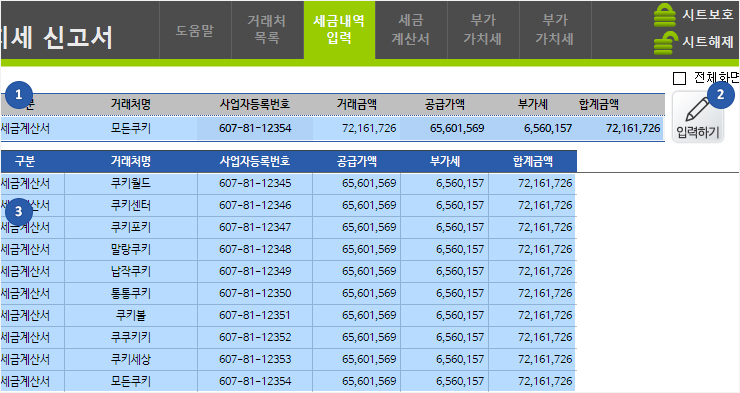Click registration number 607-81-12347

pyautogui.click(x=255, y=227)
